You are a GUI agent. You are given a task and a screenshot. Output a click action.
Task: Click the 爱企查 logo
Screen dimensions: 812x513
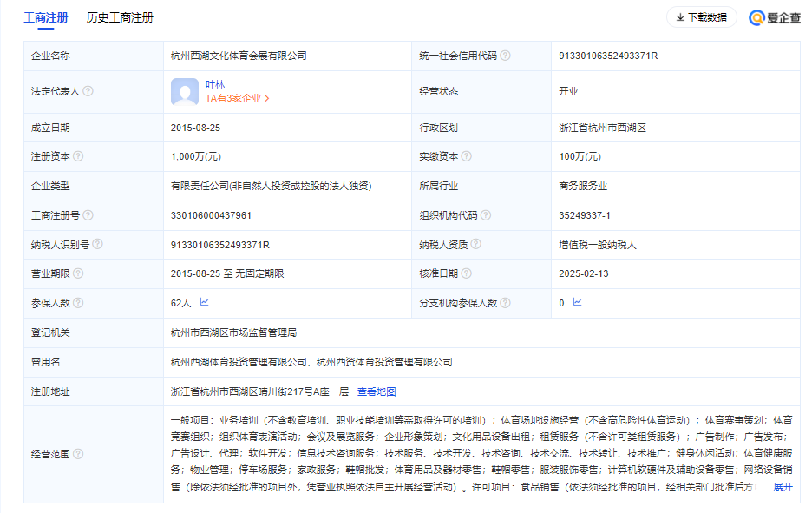pos(775,17)
